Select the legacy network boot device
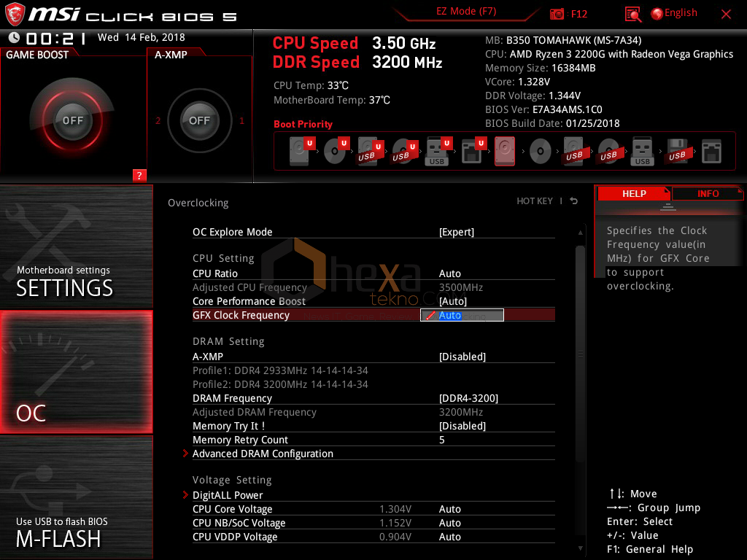The width and height of the screenshot is (747, 560). point(711,152)
